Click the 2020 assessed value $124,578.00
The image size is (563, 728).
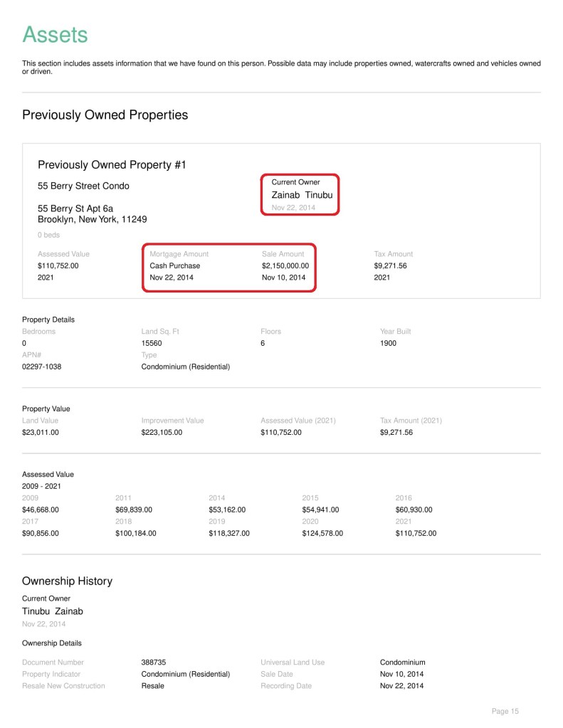pyautogui.click(x=322, y=533)
